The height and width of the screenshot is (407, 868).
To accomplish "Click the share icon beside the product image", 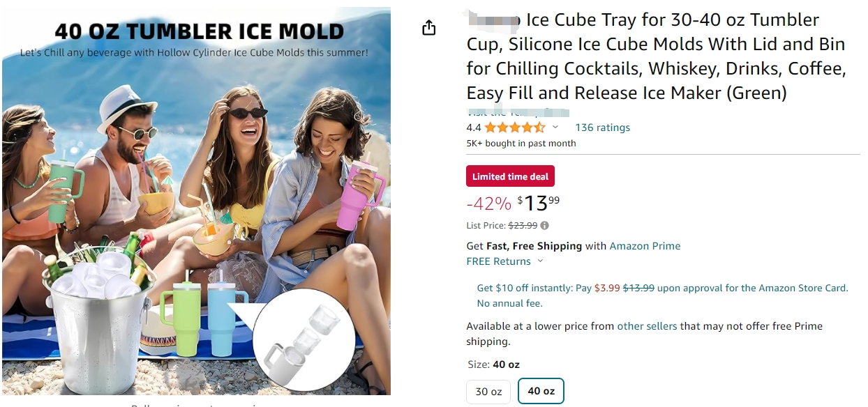I will coord(429,28).
